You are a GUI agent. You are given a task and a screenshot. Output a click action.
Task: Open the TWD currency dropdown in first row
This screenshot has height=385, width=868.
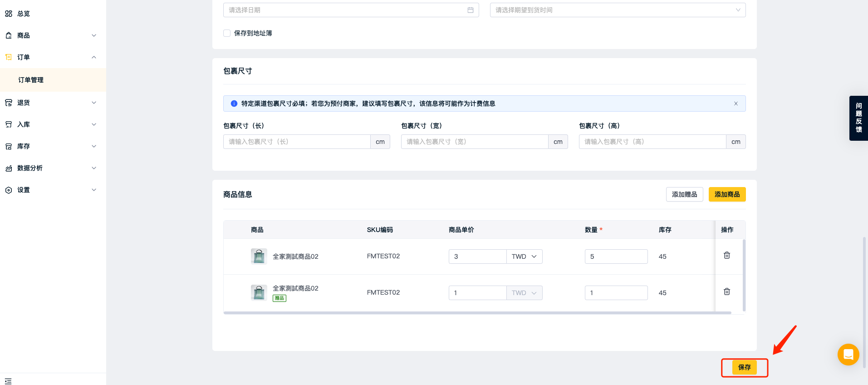point(524,257)
